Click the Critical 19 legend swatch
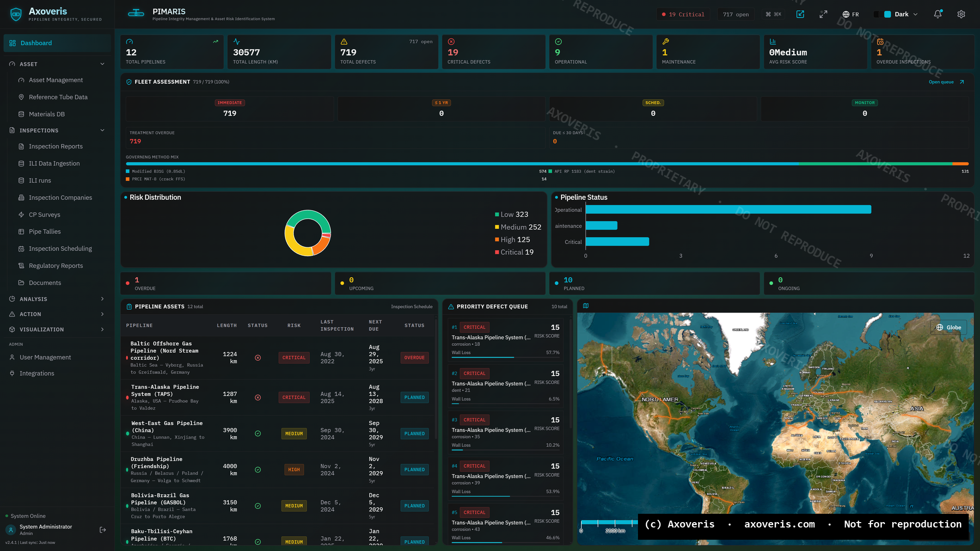Screen dimensions: 980x551 click(497, 252)
